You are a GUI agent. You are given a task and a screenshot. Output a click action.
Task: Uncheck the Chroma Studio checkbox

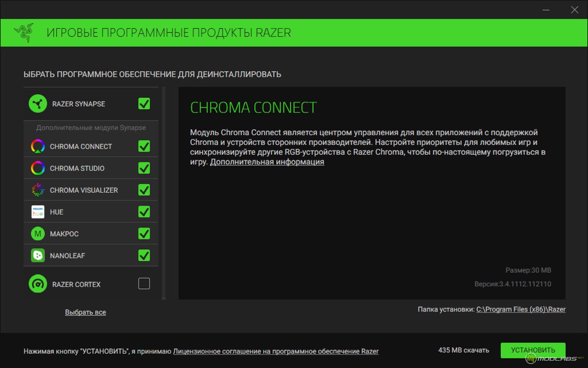pos(144,168)
